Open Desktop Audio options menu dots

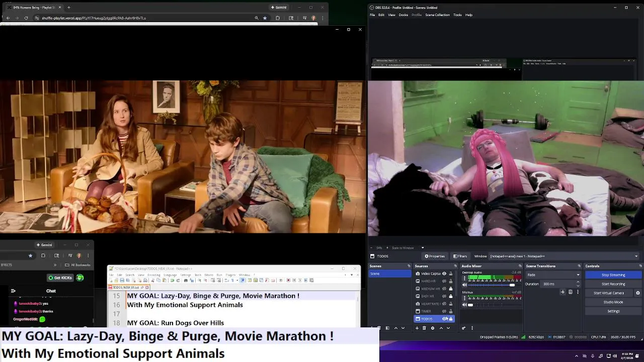[x=464, y=278]
